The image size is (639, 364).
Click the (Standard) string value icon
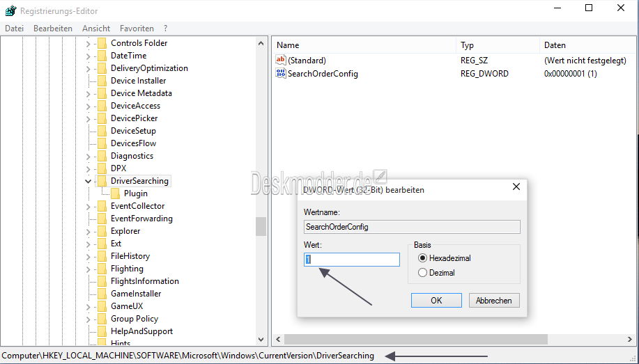(x=280, y=60)
